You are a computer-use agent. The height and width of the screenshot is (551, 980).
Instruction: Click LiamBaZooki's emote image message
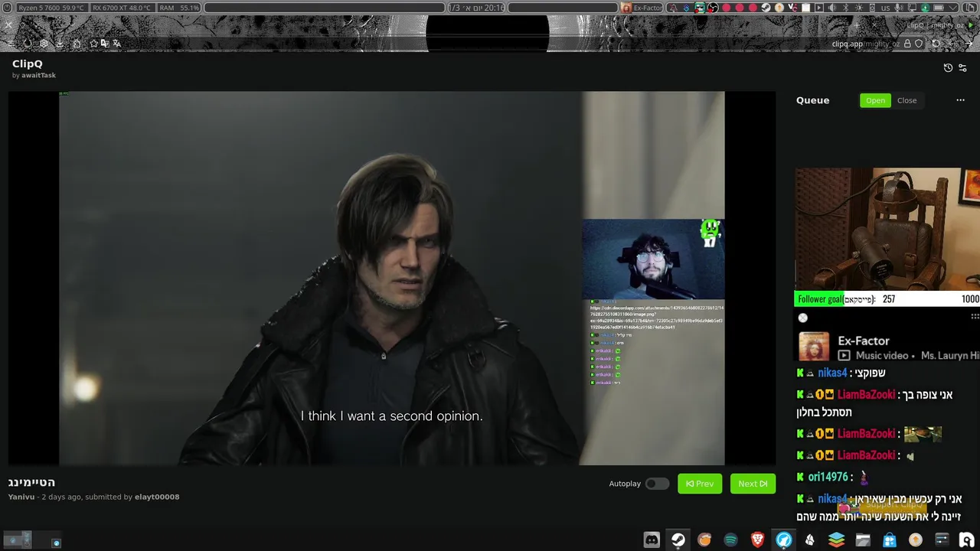(x=923, y=434)
